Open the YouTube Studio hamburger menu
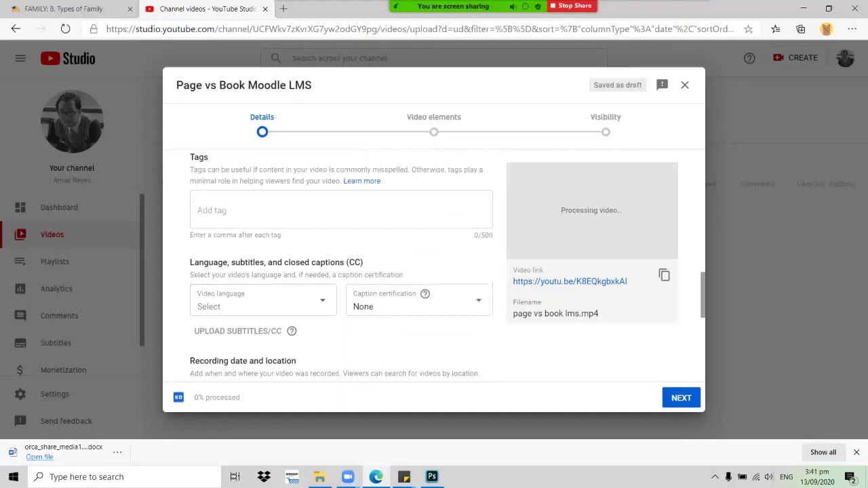This screenshot has width=868, height=488. pyautogui.click(x=20, y=58)
